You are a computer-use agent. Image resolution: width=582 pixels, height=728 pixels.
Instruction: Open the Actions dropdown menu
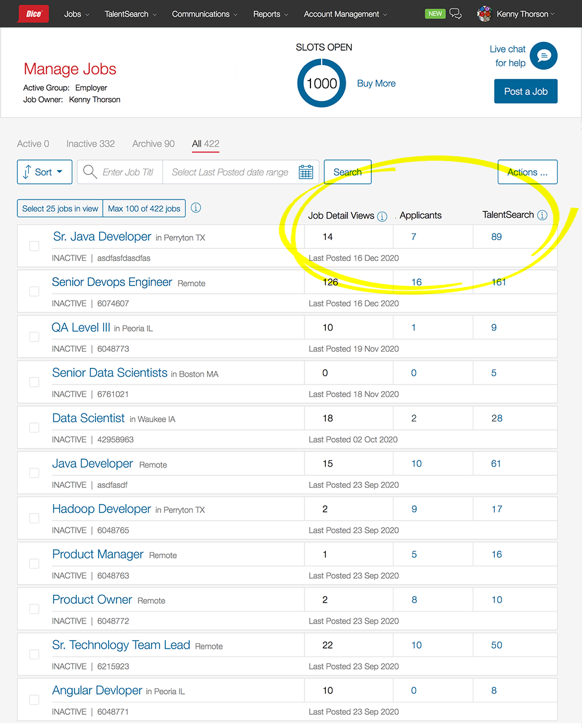[527, 172]
